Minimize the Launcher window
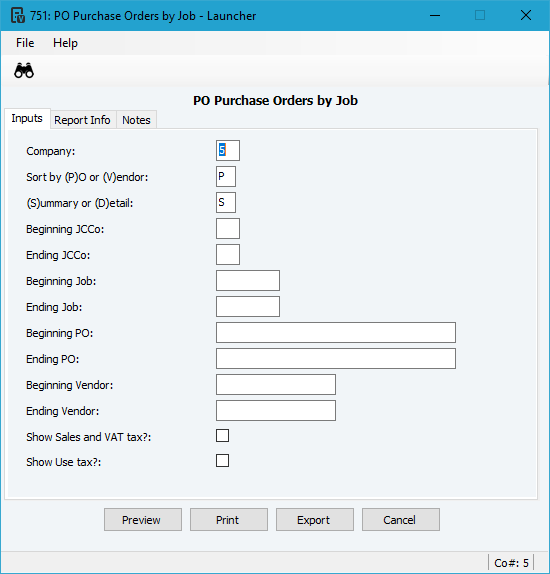 click(435, 15)
